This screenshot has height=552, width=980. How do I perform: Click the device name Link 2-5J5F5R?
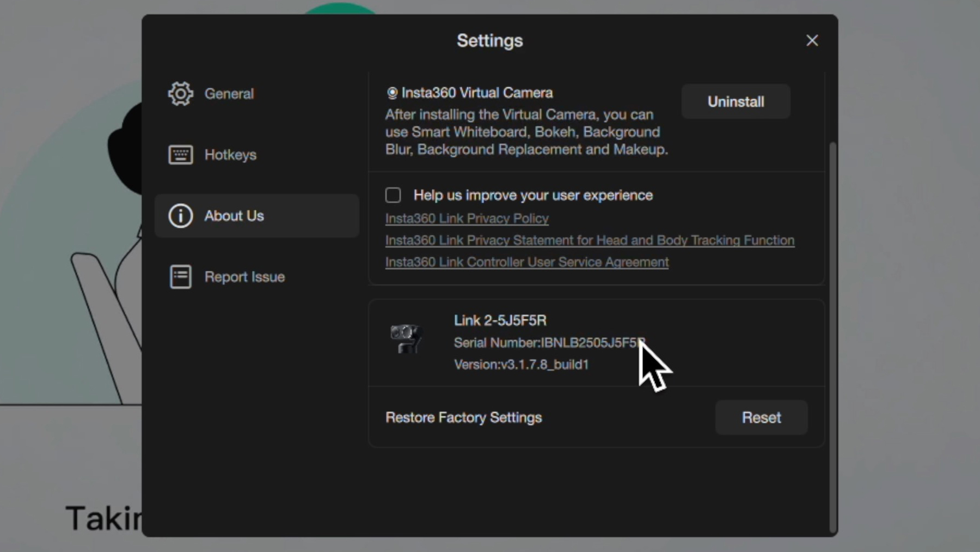pos(500,320)
